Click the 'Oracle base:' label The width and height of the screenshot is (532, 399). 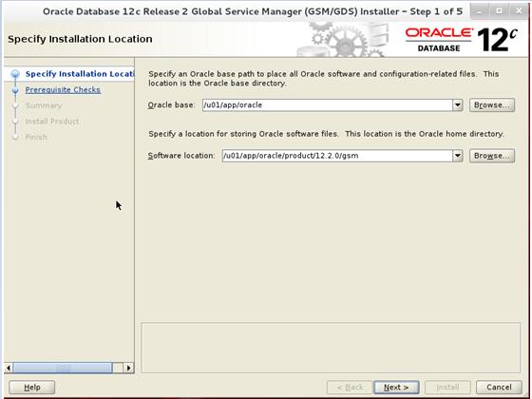pos(171,105)
